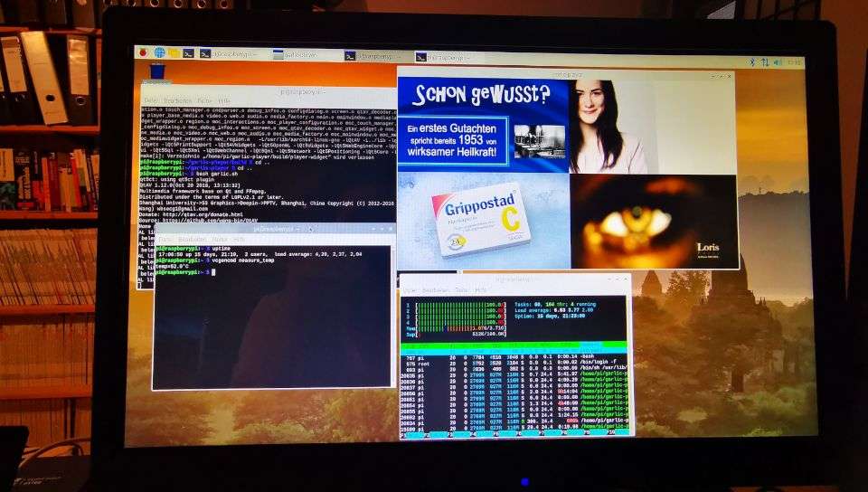This screenshot has height=492, width=868.
Task: Launch the web browser globe icon
Action: click(159, 52)
